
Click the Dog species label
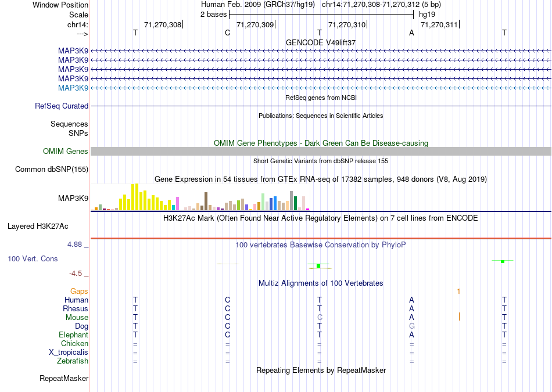82,326
